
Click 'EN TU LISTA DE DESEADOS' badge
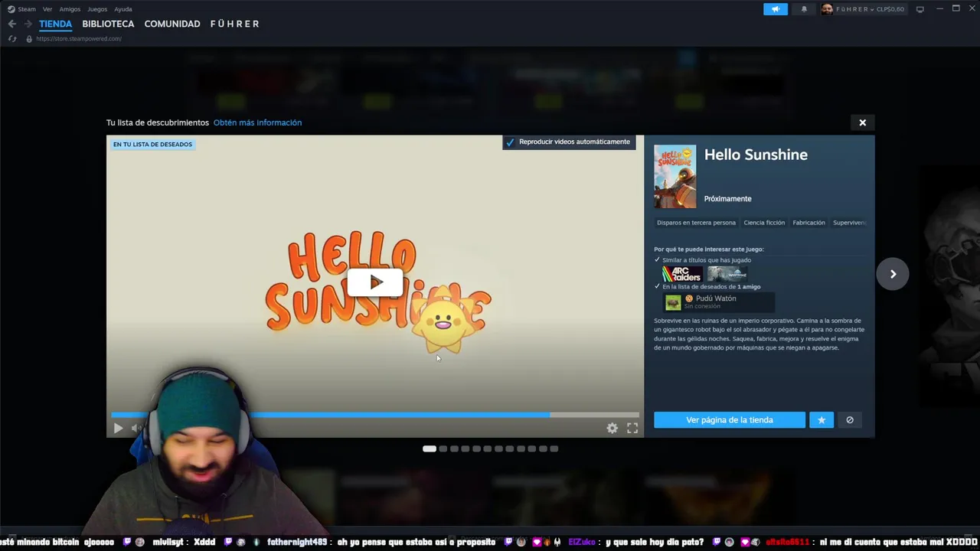(x=152, y=144)
